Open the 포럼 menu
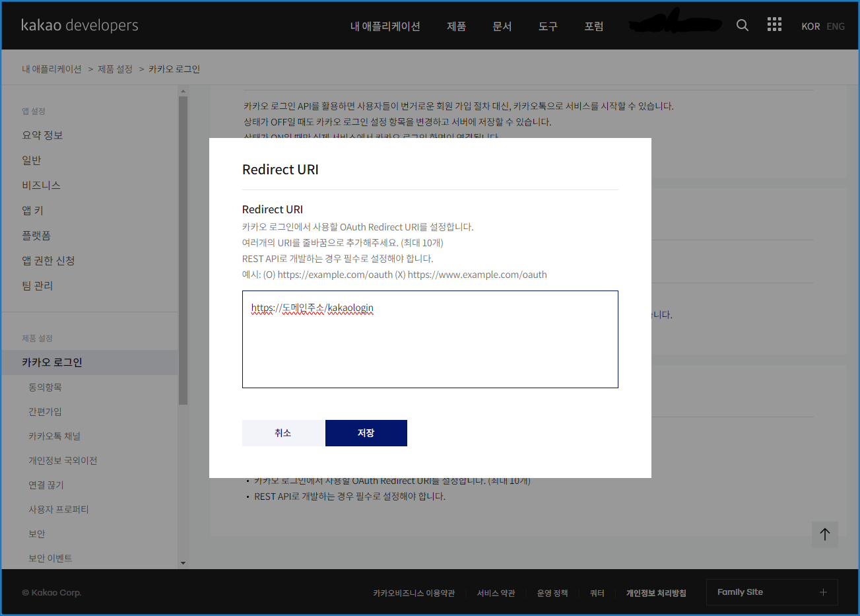The height and width of the screenshot is (616, 860). coord(593,26)
